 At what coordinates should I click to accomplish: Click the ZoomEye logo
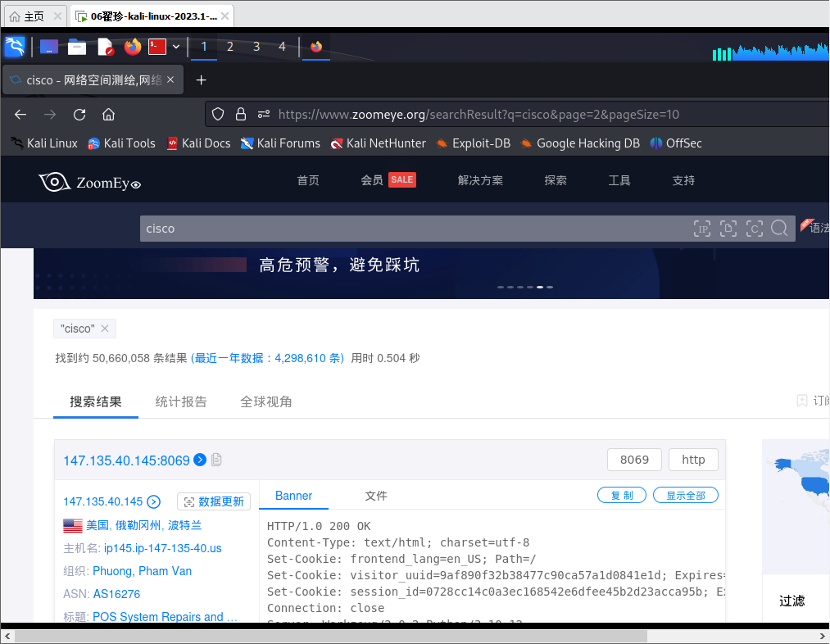click(90, 182)
